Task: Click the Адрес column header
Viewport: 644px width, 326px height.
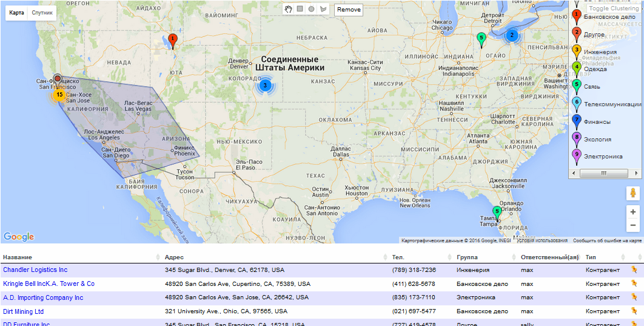Action: click(x=174, y=257)
